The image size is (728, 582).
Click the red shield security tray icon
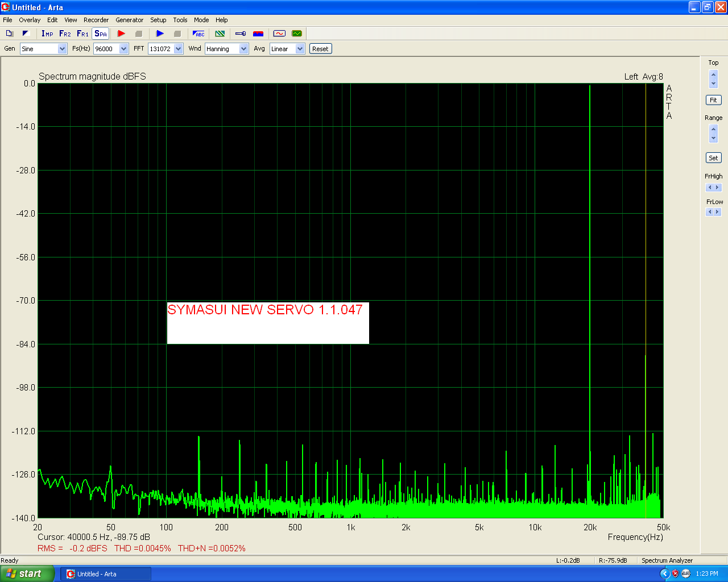click(x=675, y=574)
